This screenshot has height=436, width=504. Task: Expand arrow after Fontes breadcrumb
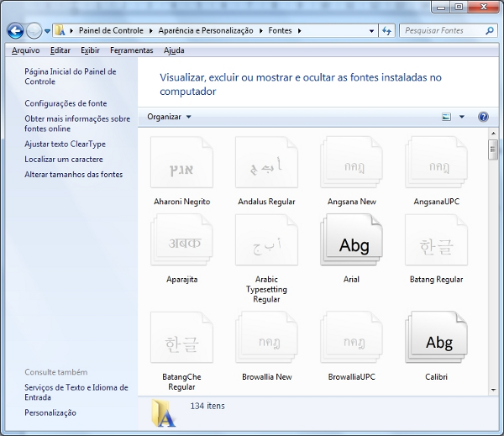[x=300, y=31]
